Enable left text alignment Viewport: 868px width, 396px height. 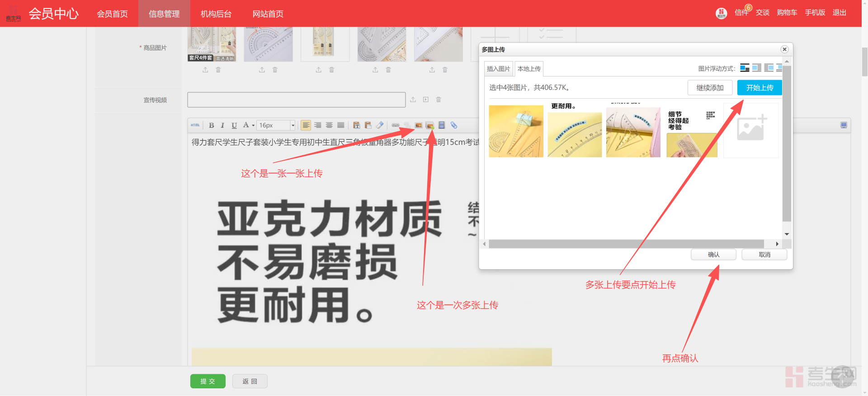coord(306,125)
